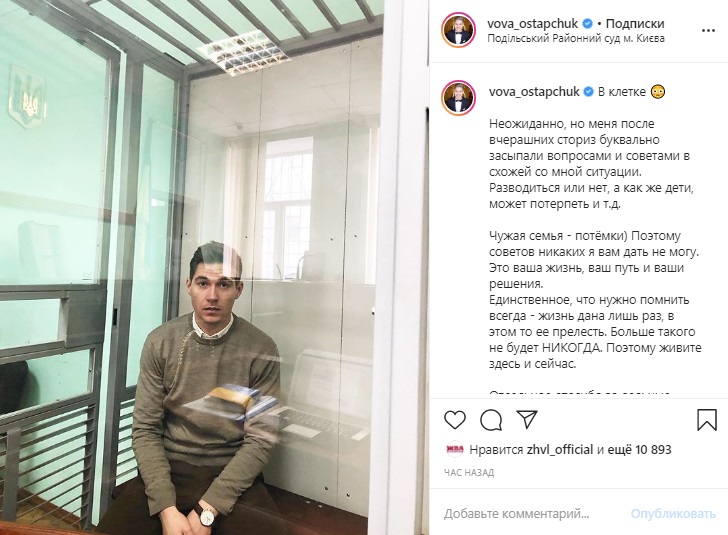Toggle Подписки following status
This screenshot has height=535, width=728.
click(635, 23)
